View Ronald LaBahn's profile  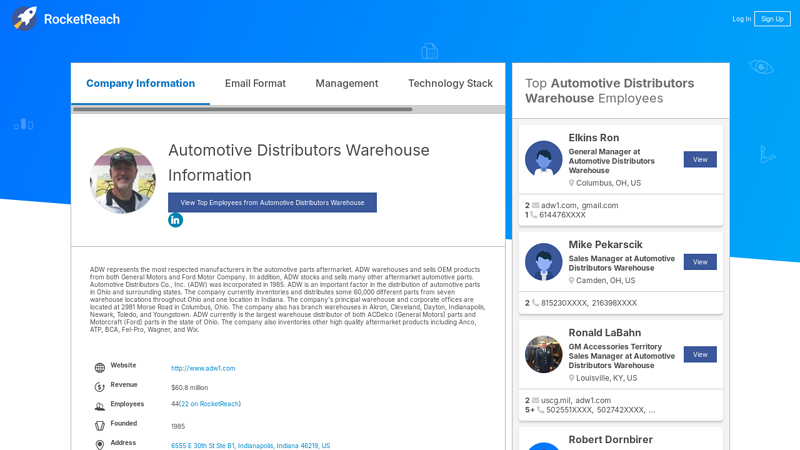700,354
